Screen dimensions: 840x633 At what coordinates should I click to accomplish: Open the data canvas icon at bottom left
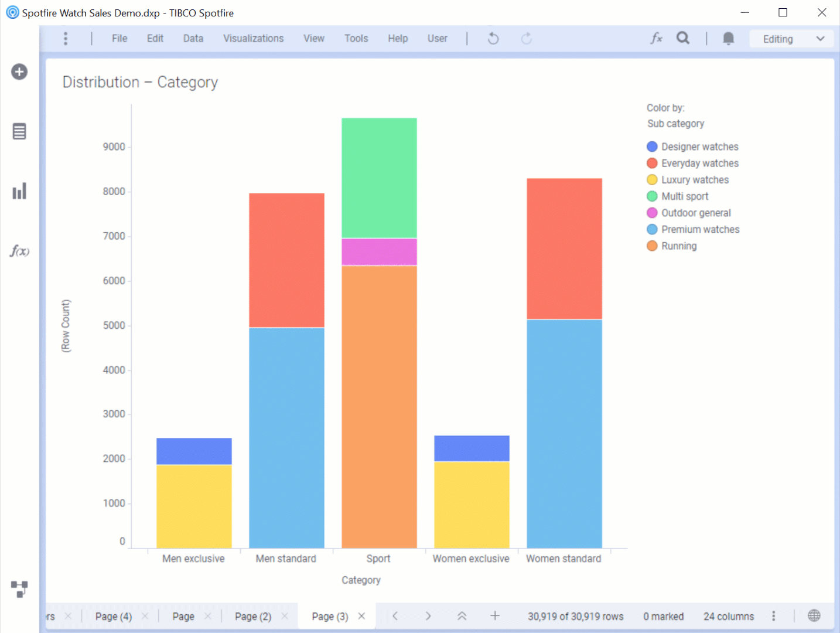[19, 588]
